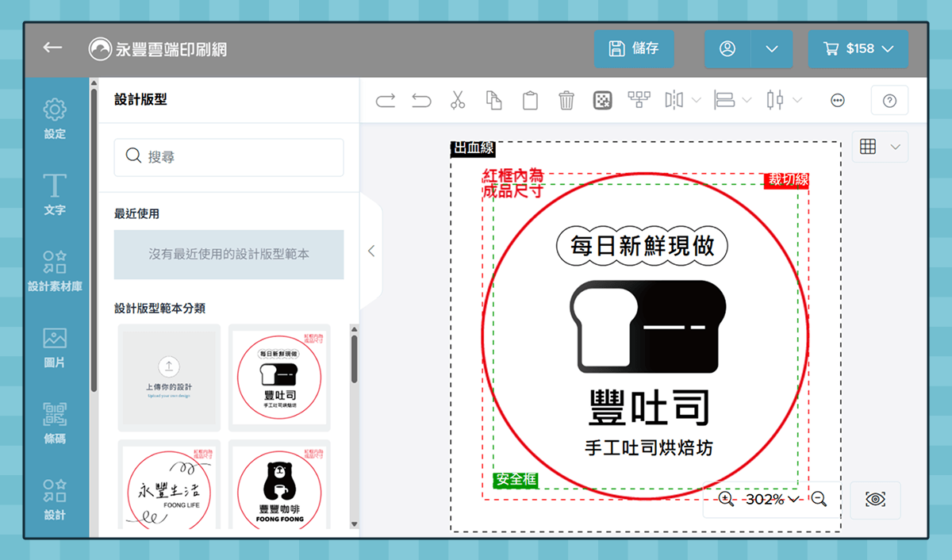Viewport: 952px width, 560px height.
Task: Click the distribute spacing icon
Action: tap(775, 101)
